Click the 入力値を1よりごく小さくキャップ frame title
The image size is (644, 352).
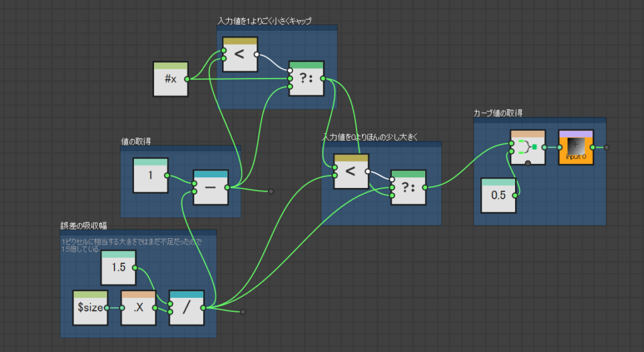pyautogui.click(x=265, y=21)
